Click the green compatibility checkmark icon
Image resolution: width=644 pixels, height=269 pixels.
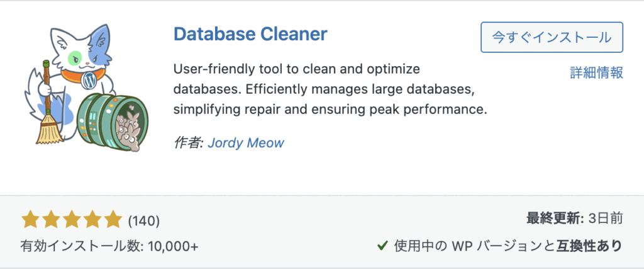pos(381,246)
